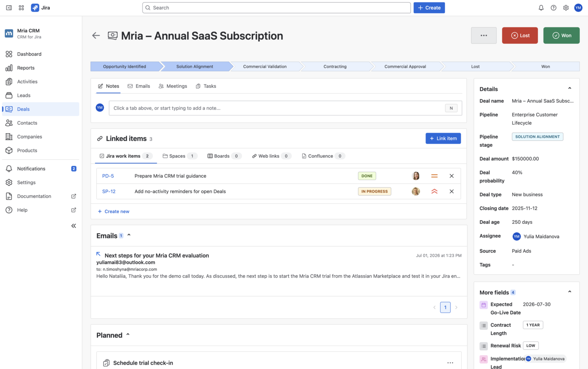Viewport: 588px width, 369px height.
Task: Focus the Search field
Action: point(276,8)
